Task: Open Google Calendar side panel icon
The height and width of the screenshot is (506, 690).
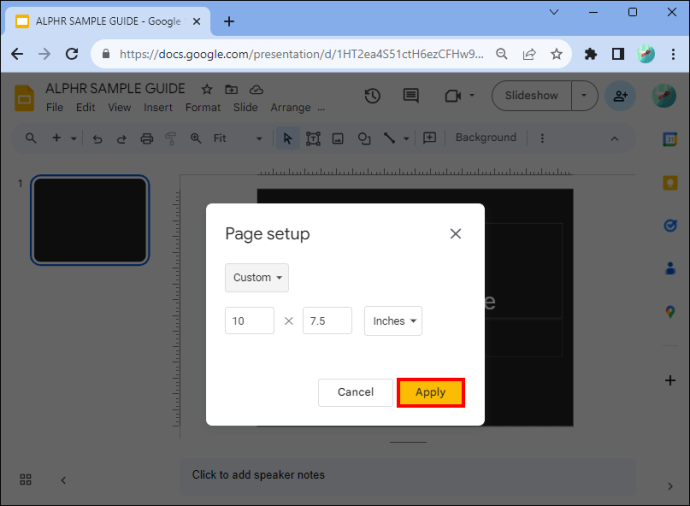Action: [670, 139]
